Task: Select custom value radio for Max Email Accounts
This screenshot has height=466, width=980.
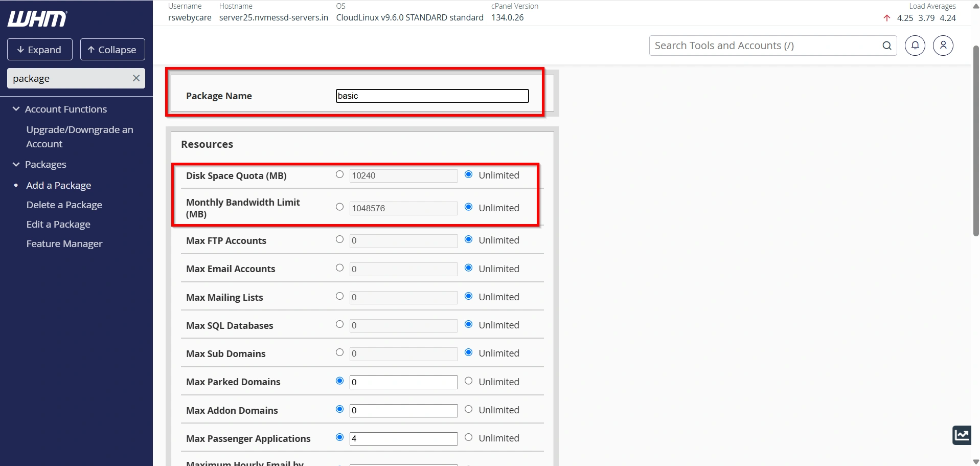Action: (339, 268)
